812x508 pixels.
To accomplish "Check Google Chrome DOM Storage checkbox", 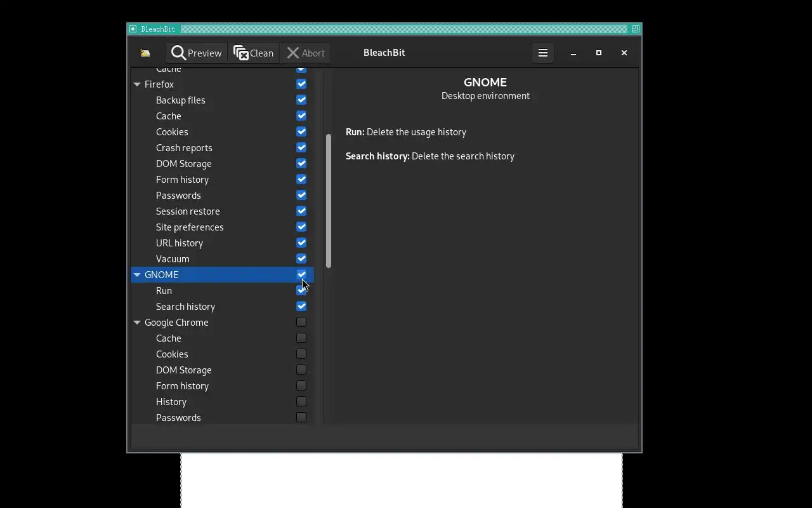I will coord(301,370).
